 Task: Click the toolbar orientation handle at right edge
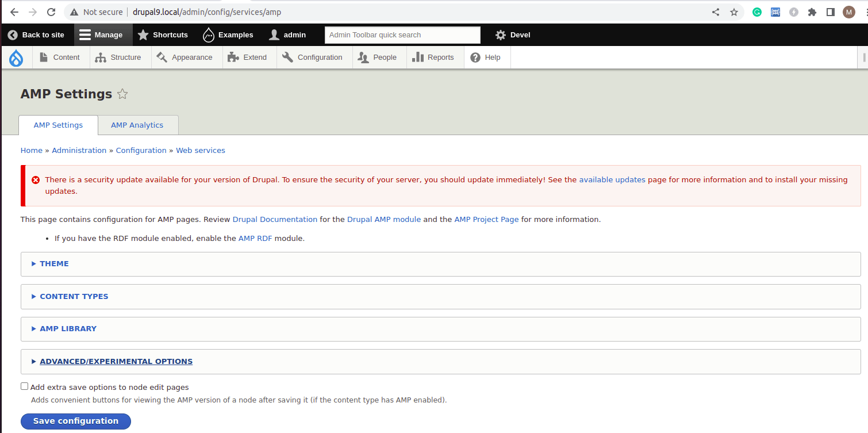click(x=864, y=58)
